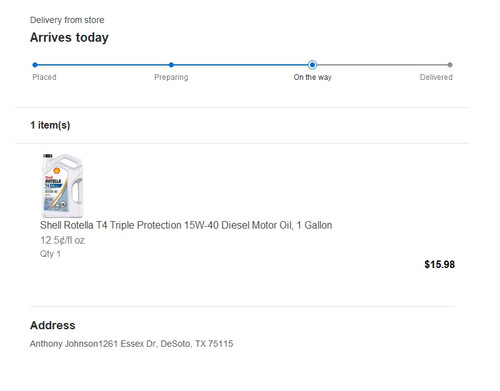Click the blue progress bar between Placed and Preparing
Image resolution: width=500 pixels, height=391 pixels.
point(103,65)
